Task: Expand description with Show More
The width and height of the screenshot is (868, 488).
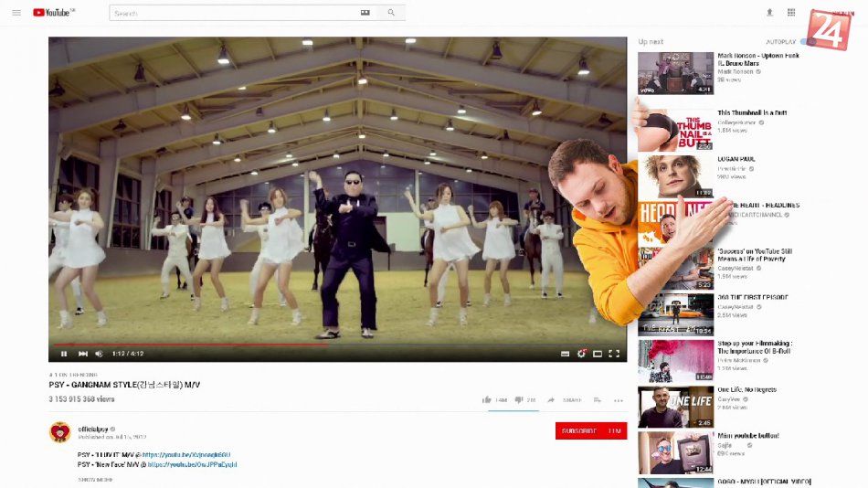Action: 95,478
